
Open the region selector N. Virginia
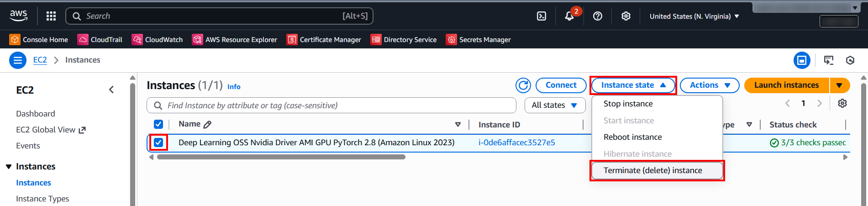tap(694, 16)
